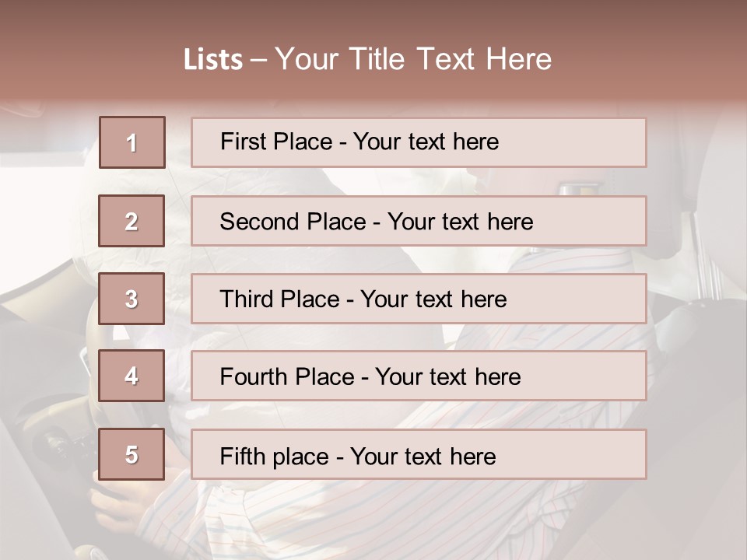The width and height of the screenshot is (747, 560).
Task: Click the word Lists in title
Action: [x=213, y=60]
